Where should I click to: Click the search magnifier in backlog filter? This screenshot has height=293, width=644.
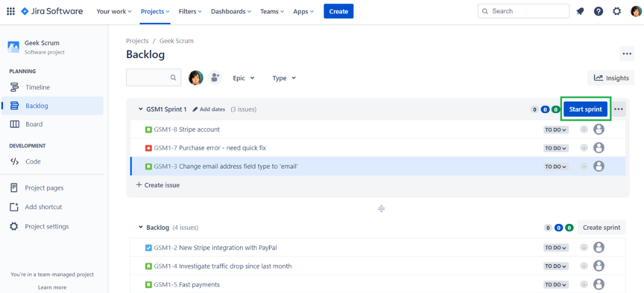pyautogui.click(x=173, y=78)
